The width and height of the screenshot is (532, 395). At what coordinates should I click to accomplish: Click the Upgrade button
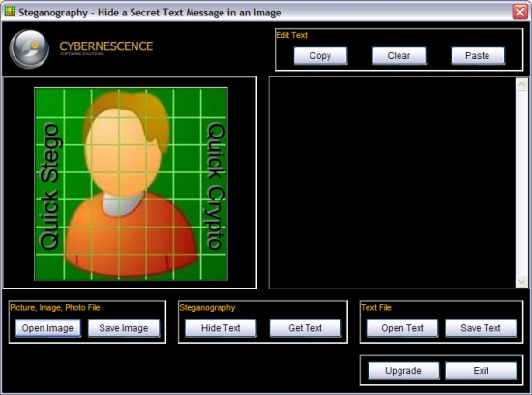403,370
